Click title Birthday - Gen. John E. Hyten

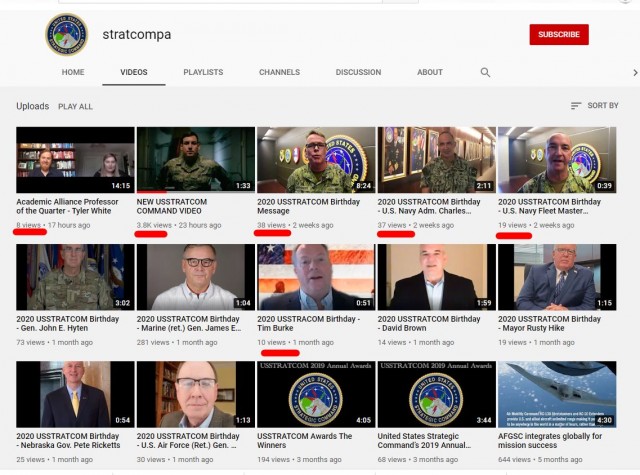pos(67,324)
